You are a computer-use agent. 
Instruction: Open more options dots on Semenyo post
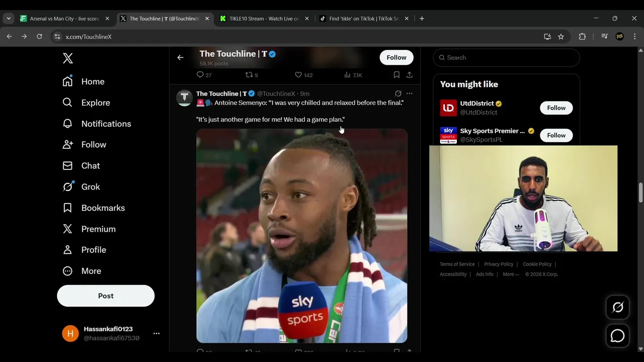[410, 94]
